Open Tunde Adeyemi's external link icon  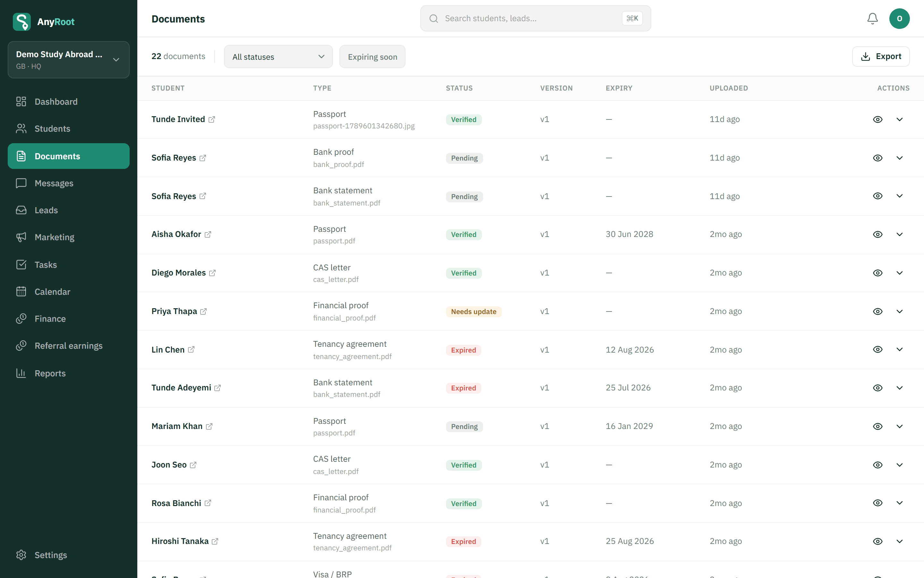click(218, 388)
